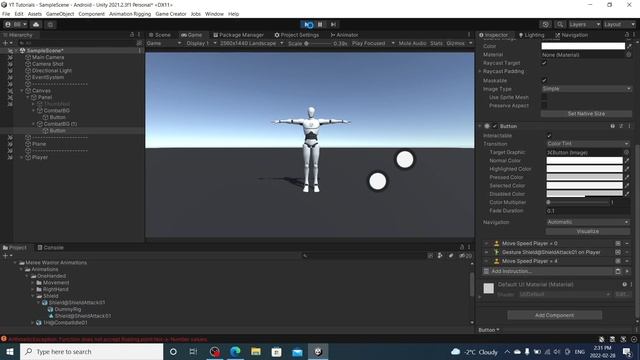Image resolution: width=640 pixels, height=360 pixels.
Task: Lock the Hierarchy panel
Action: [132, 35]
